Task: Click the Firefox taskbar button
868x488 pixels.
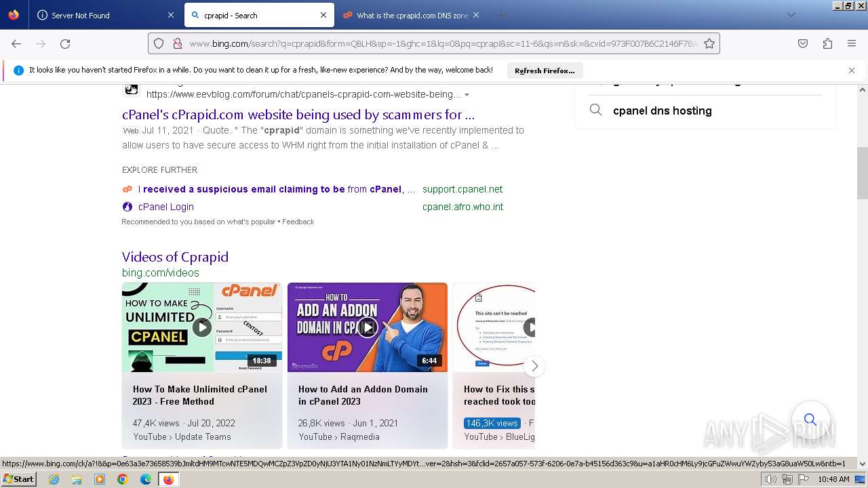Action: point(168,479)
